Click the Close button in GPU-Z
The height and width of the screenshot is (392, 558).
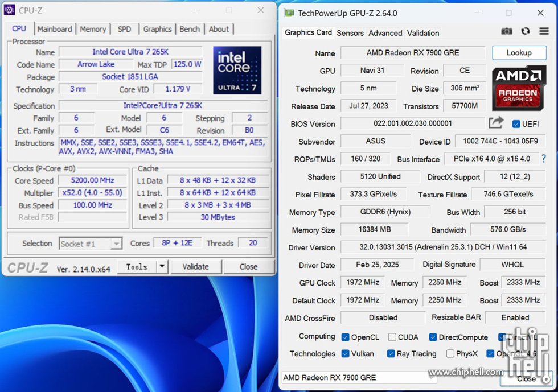(x=526, y=379)
